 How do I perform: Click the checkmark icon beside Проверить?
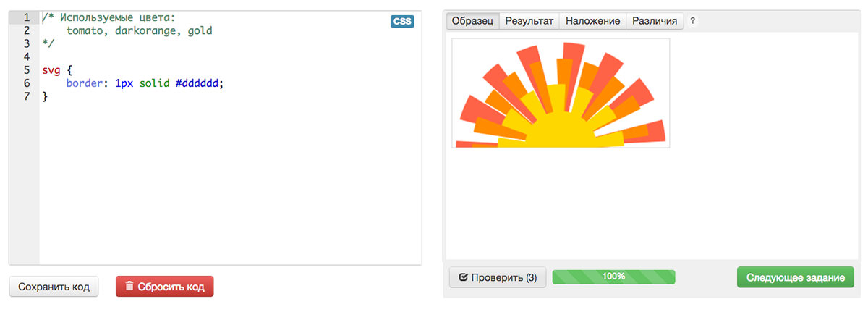point(463,277)
